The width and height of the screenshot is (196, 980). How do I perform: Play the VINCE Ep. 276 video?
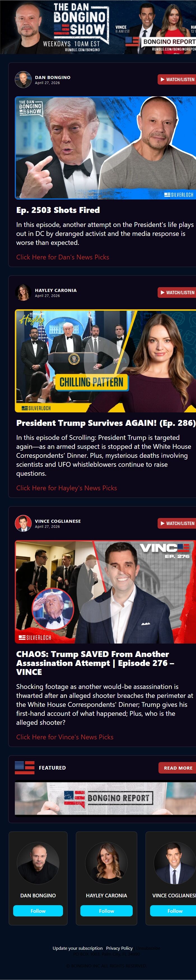coord(106,592)
